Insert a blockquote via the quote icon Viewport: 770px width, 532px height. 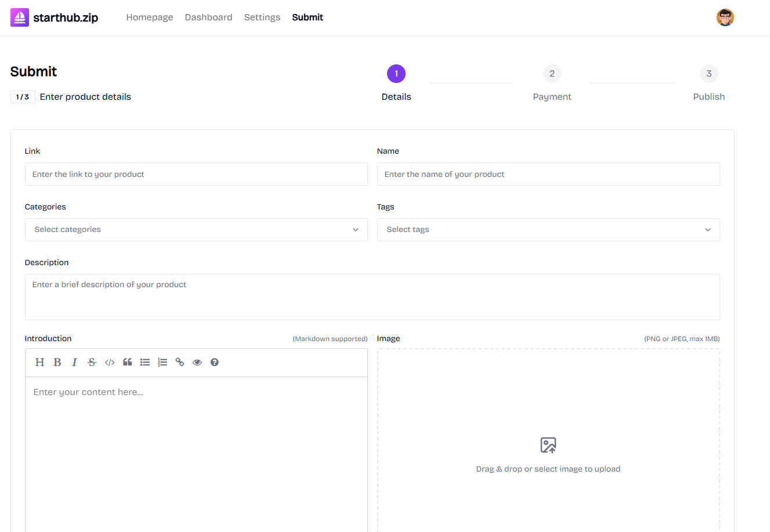[x=128, y=362]
